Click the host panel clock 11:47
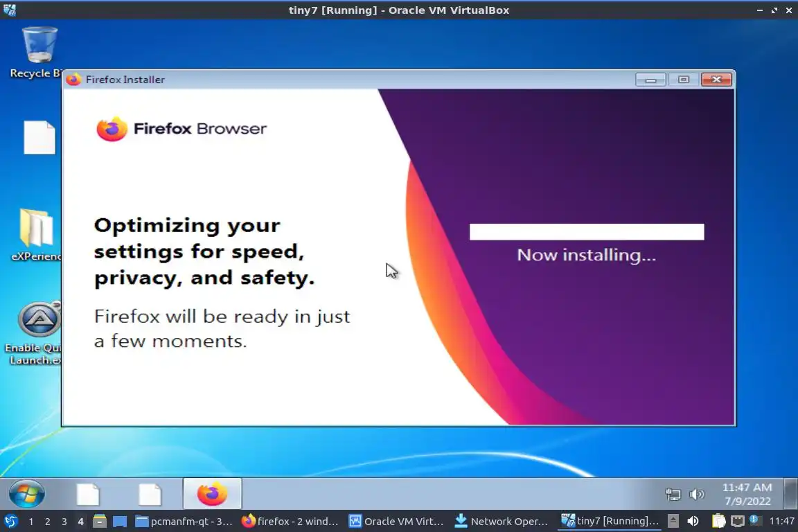Screen dimensions: 798x532 781,521
